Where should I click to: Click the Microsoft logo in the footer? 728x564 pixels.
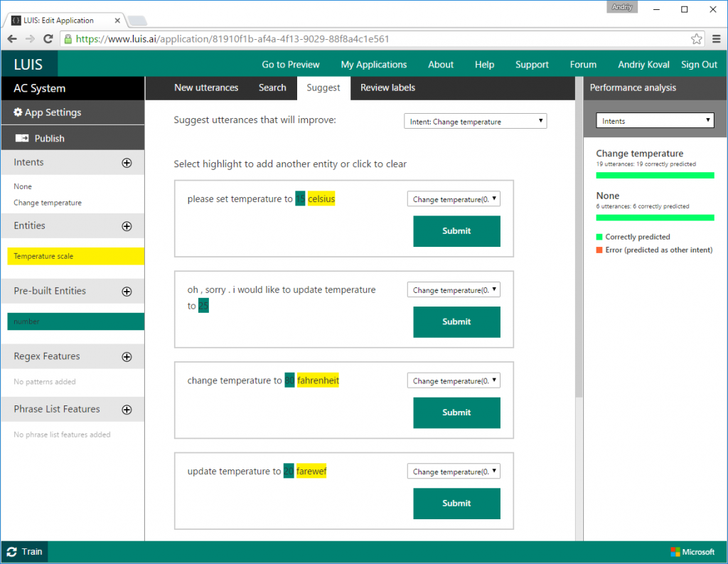pos(692,551)
